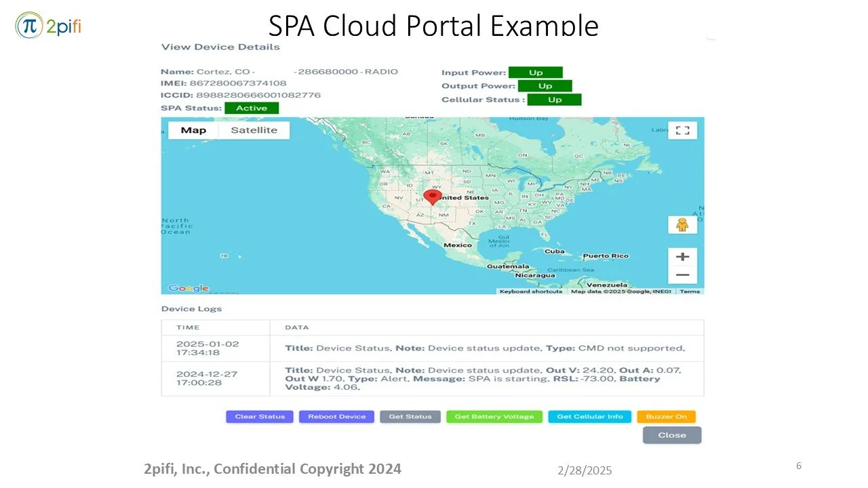868x488 pixels.
Task: Click the TIME column header
Action: click(x=188, y=327)
